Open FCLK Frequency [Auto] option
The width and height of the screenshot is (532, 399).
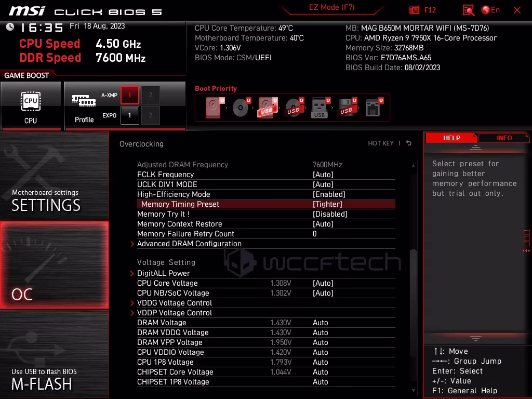pyautogui.click(x=266, y=175)
